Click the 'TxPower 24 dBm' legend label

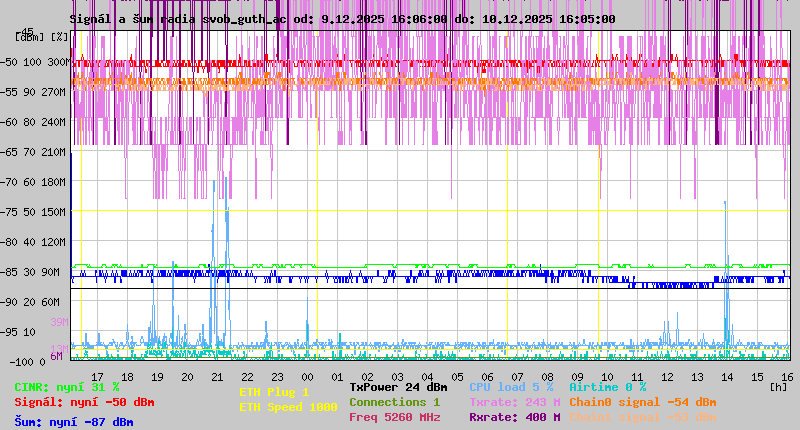point(398,387)
